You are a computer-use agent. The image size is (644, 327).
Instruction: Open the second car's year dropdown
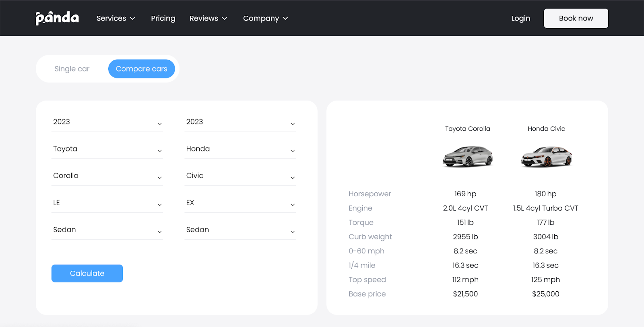[x=240, y=122]
